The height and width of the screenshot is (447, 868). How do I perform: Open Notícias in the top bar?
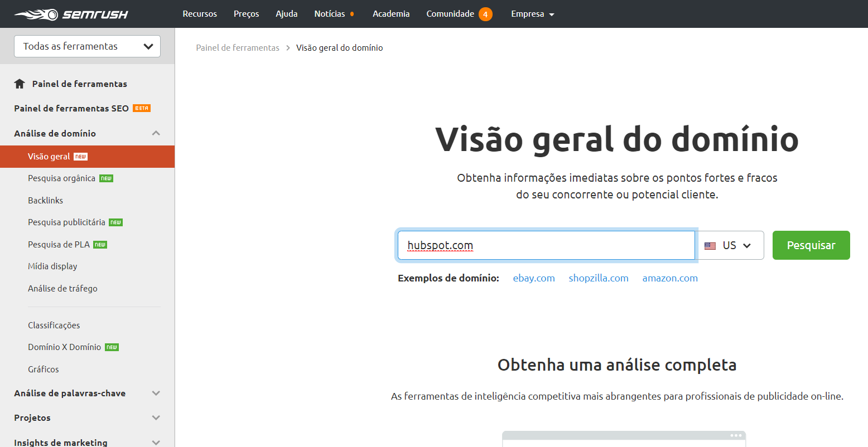tap(330, 14)
